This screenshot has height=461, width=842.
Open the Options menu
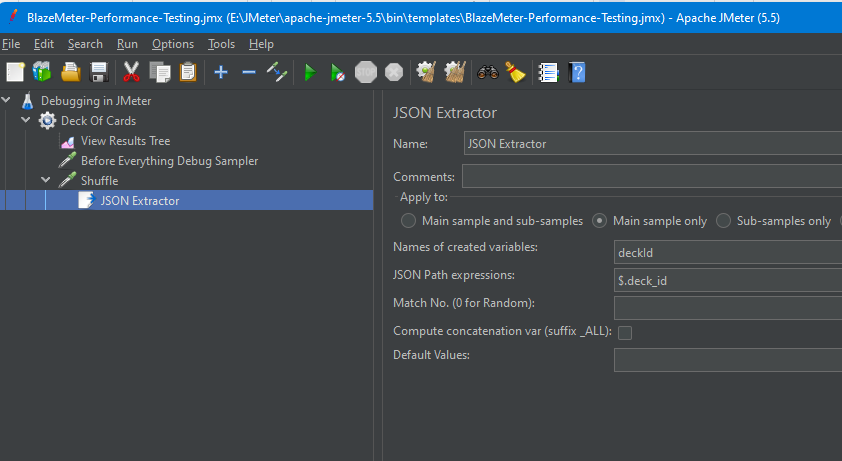click(x=173, y=44)
